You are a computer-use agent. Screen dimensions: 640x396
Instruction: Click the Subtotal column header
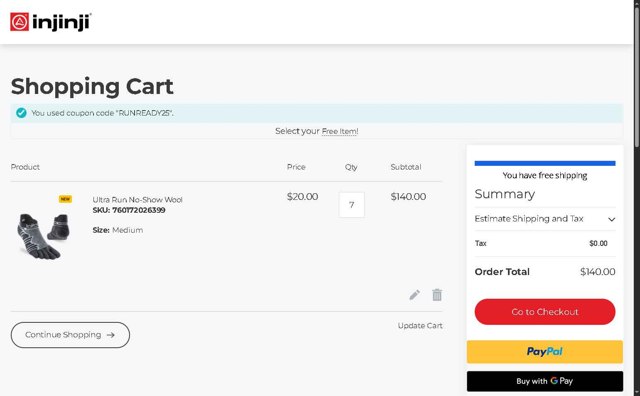(406, 167)
